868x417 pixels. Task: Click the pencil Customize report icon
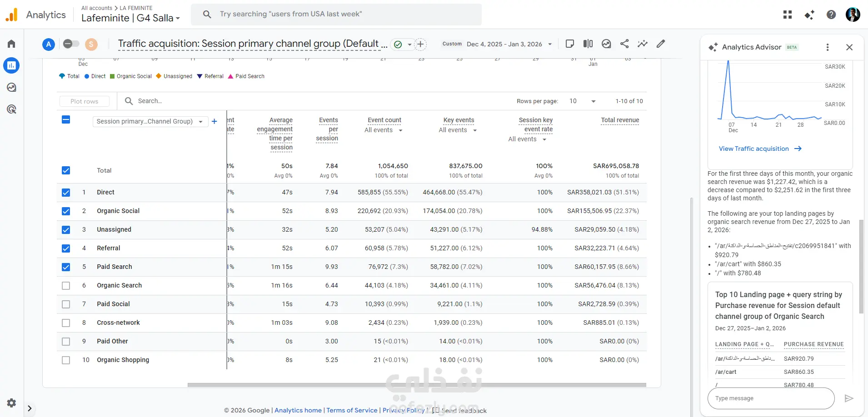coord(661,44)
